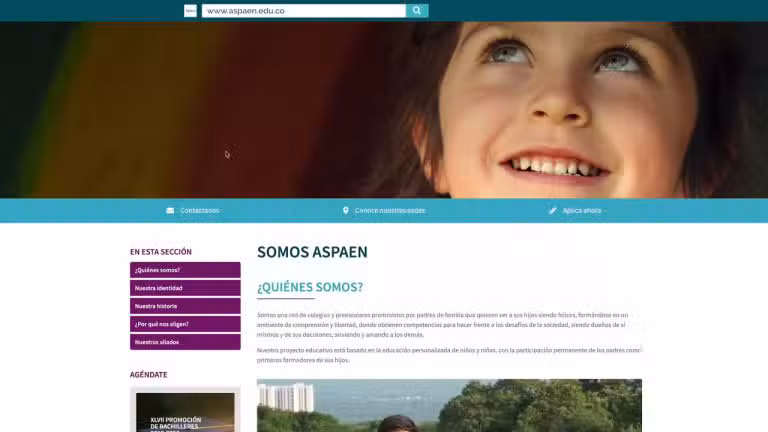
Task: Click the www.aspaen.edu.co address field
Action: coord(303,11)
